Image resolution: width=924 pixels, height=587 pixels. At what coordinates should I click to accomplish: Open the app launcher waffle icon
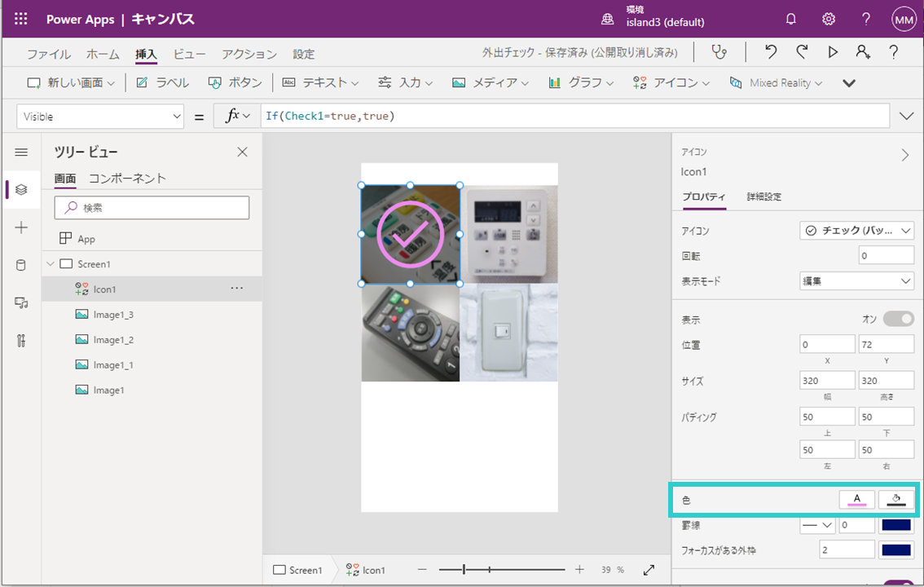(x=20, y=19)
